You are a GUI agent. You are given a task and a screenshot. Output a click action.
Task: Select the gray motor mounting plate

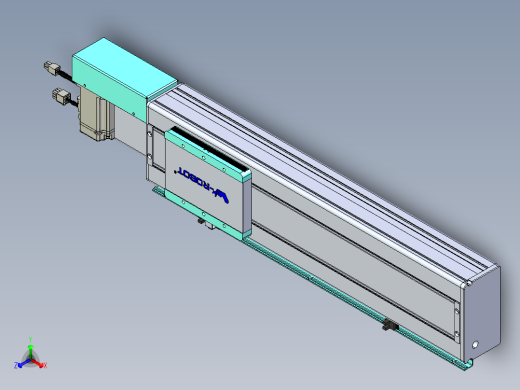pyautogui.click(x=131, y=129)
